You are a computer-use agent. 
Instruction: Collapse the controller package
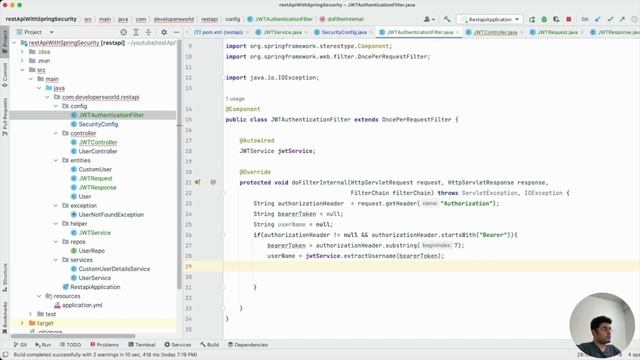pyautogui.click(x=56, y=133)
